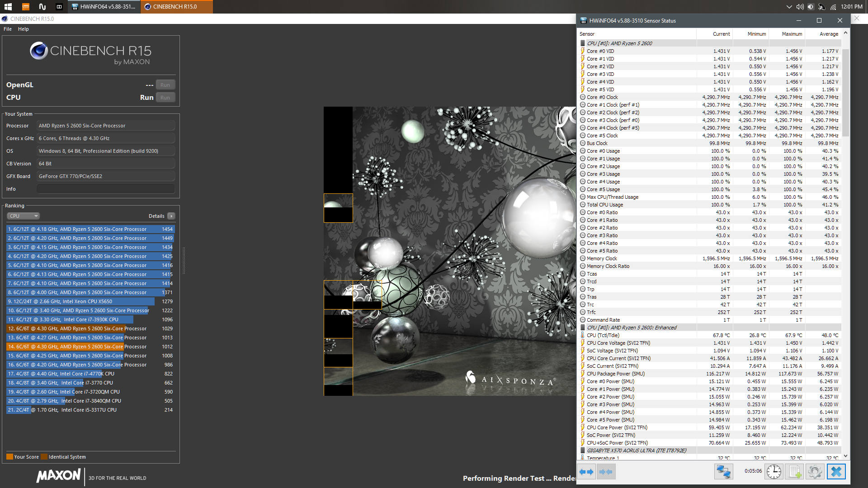Open HWiNFO remote network computers icon
The image size is (868, 488).
[x=723, y=472]
